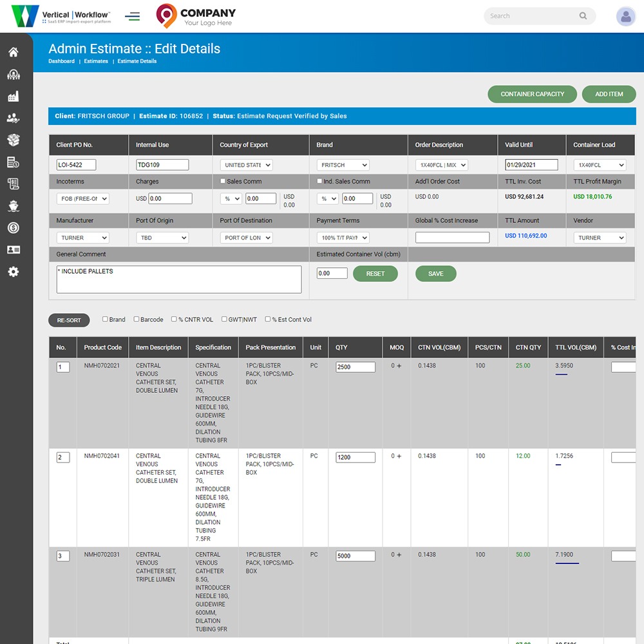Click the product box icon in sidebar
Screen dimensions: 644x644
[x=14, y=140]
